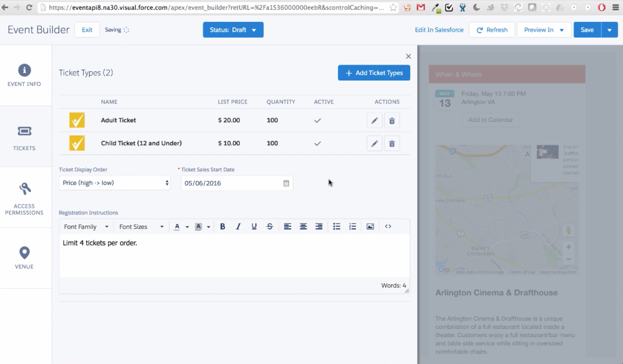This screenshot has width=623, height=364.
Task: Insert an image into Registration Instructions
Action: (370, 226)
